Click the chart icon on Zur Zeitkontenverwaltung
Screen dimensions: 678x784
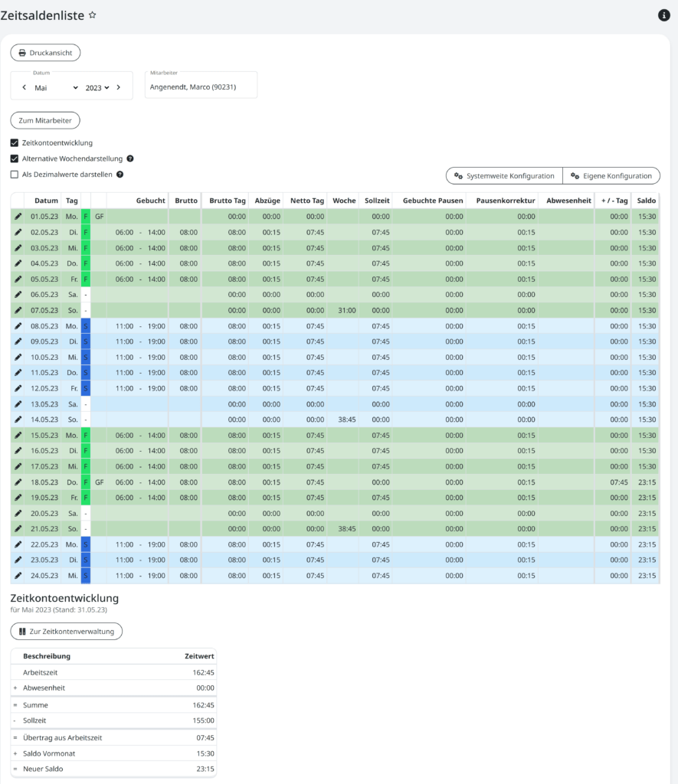tap(22, 631)
